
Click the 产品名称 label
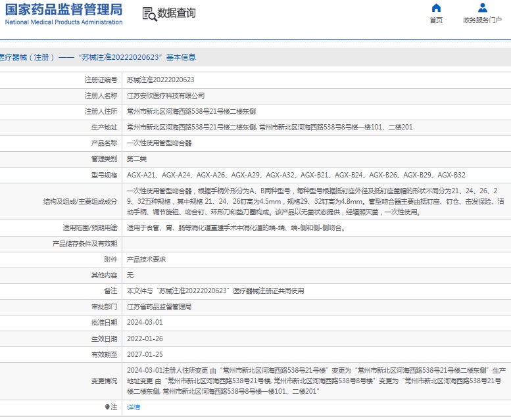pyautogui.click(x=104, y=143)
